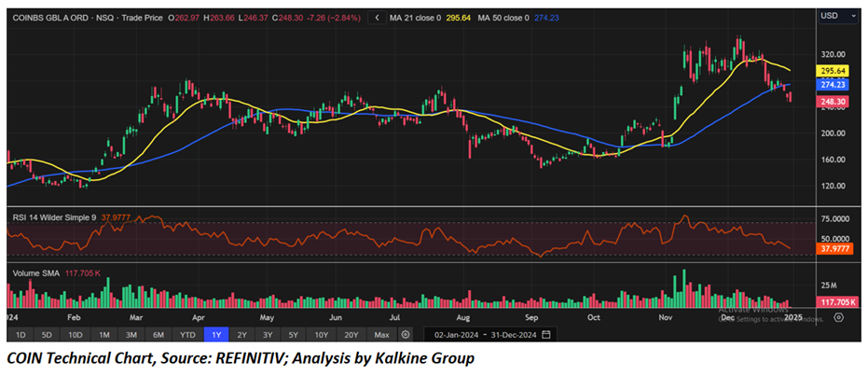Click the 50.0000 RSI axis label
This screenshot has width=868, height=376.
[x=836, y=238]
